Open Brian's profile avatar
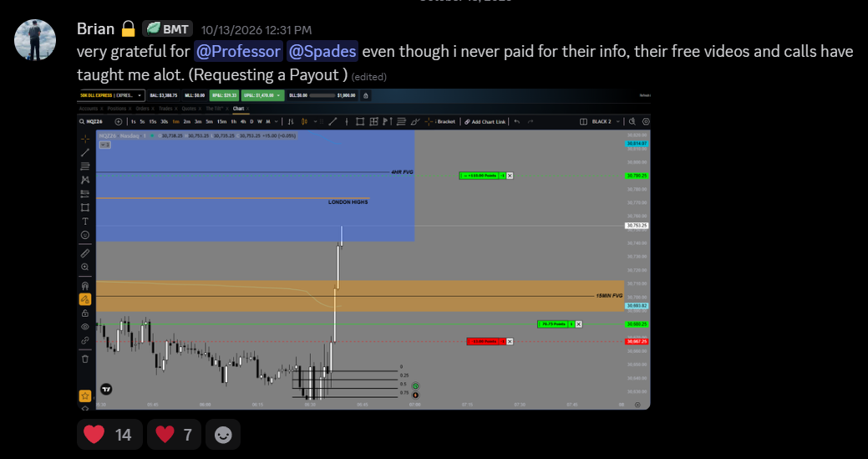868x459 pixels. tap(35, 40)
